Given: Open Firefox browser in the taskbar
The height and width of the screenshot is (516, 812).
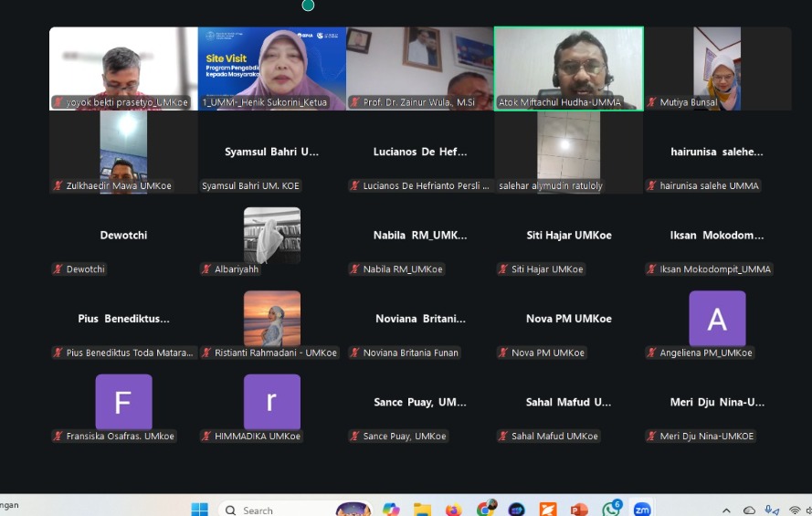Looking at the screenshot, I should (x=454, y=509).
